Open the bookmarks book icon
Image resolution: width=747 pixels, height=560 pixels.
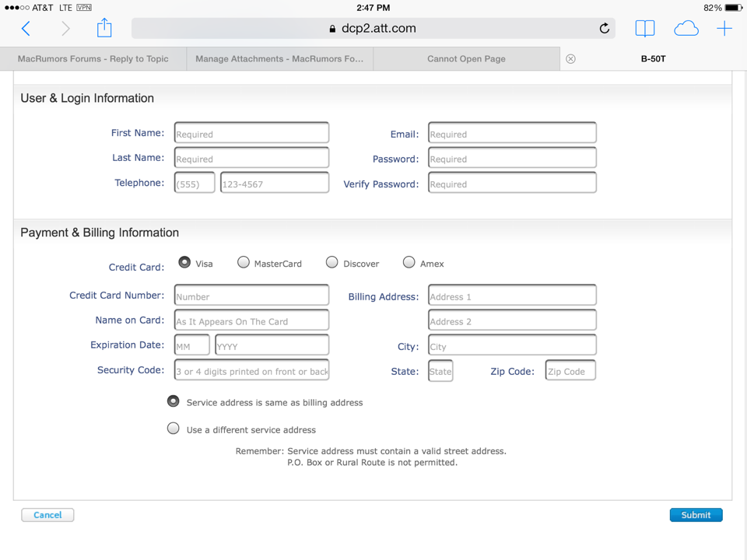(645, 29)
